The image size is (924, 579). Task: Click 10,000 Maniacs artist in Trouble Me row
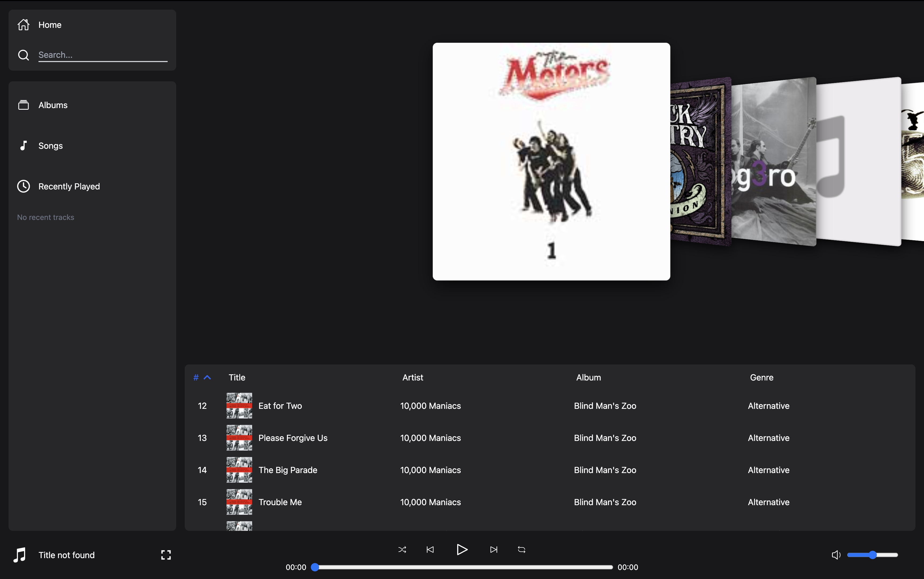[430, 502]
